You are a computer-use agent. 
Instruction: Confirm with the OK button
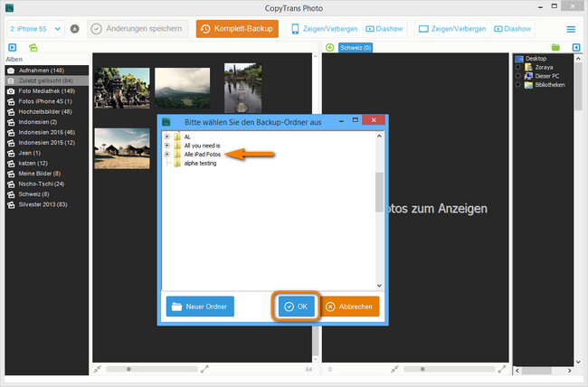point(298,307)
